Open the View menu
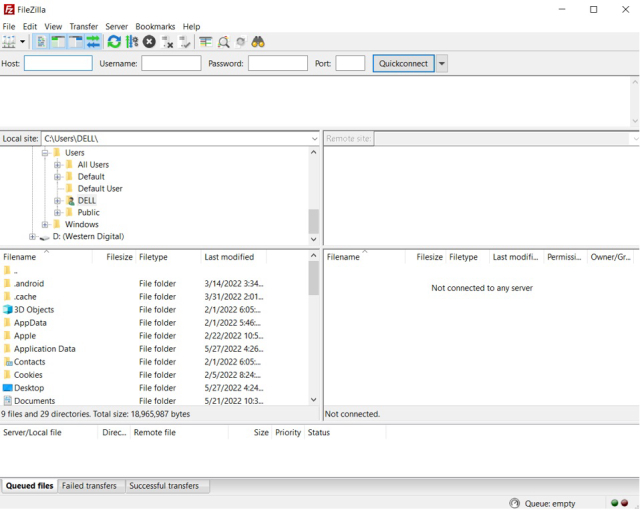640x510 pixels. click(53, 27)
